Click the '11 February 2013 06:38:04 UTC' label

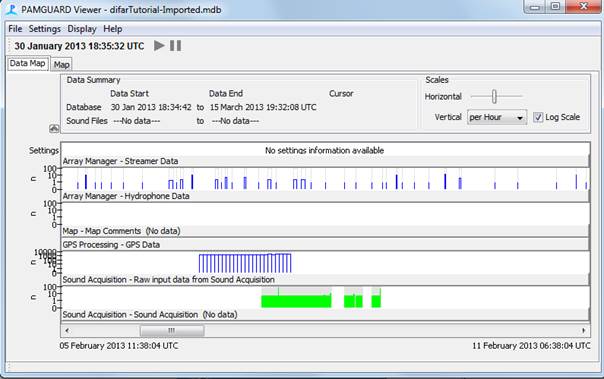click(531, 345)
